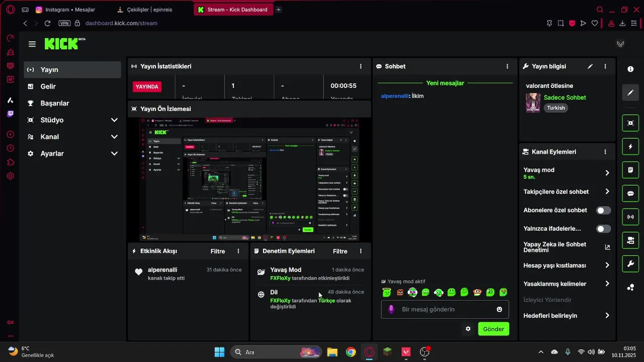Toggle Abonelere özel sohbet switch
The image size is (644, 362).
click(x=603, y=210)
